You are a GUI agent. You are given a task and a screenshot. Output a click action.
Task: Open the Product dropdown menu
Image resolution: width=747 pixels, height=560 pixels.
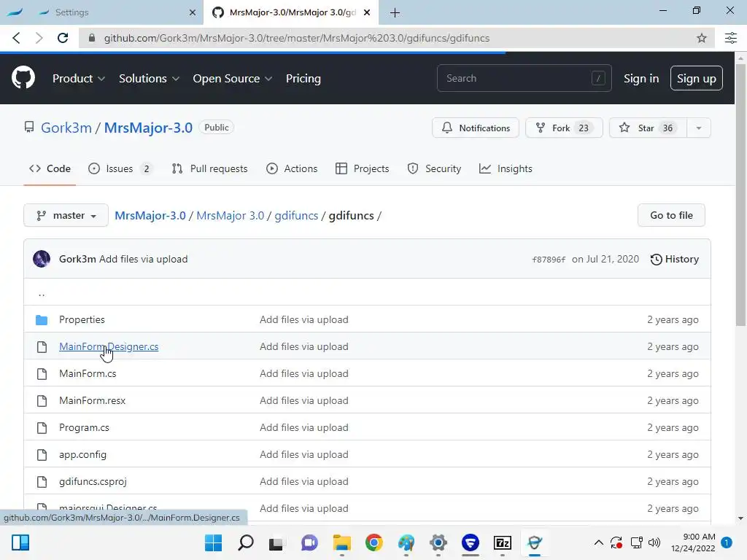tap(79, 79)
